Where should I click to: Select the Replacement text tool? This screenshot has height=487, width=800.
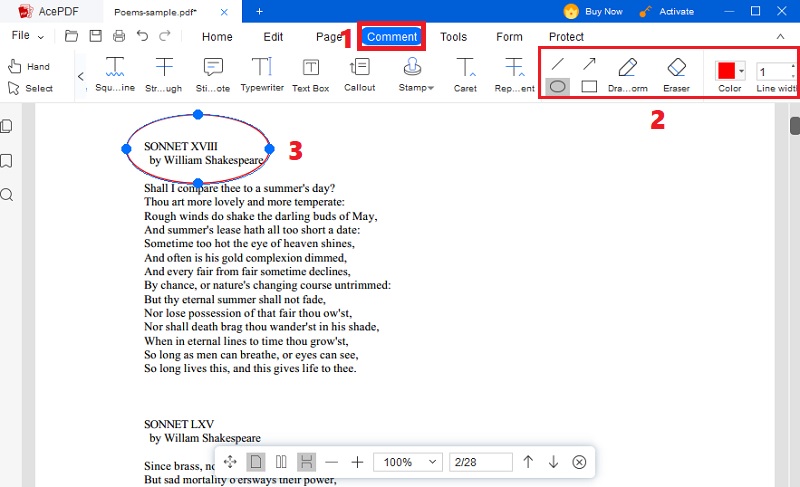pyautogui.click(x=514, y=74)
